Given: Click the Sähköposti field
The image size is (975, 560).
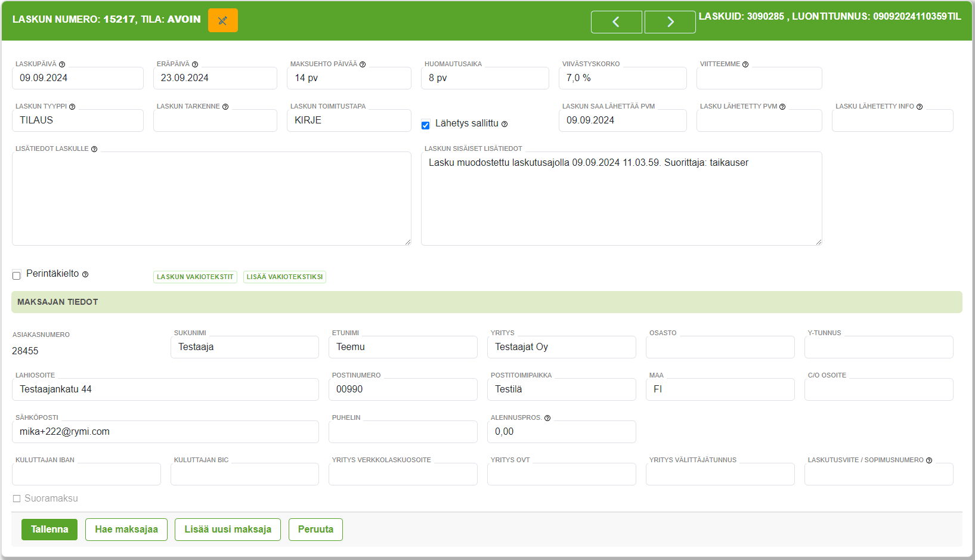Looking at the screenshot, I should pyautogui.click(x=165, y=432).
